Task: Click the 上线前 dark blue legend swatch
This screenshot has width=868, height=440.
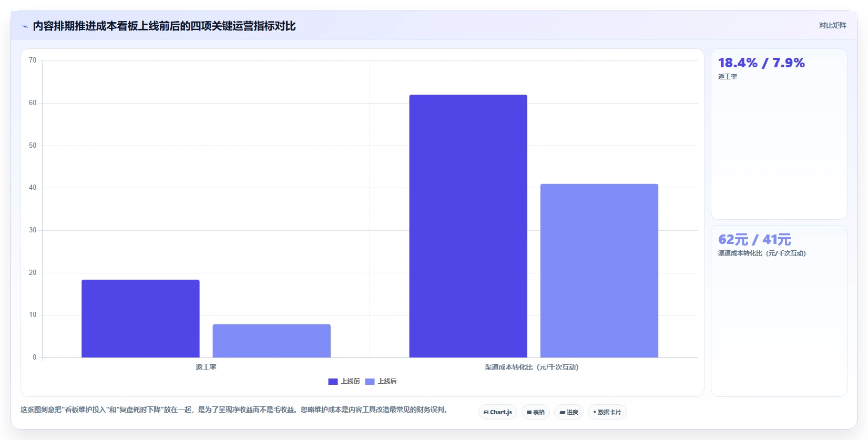Action: point(333,382)
